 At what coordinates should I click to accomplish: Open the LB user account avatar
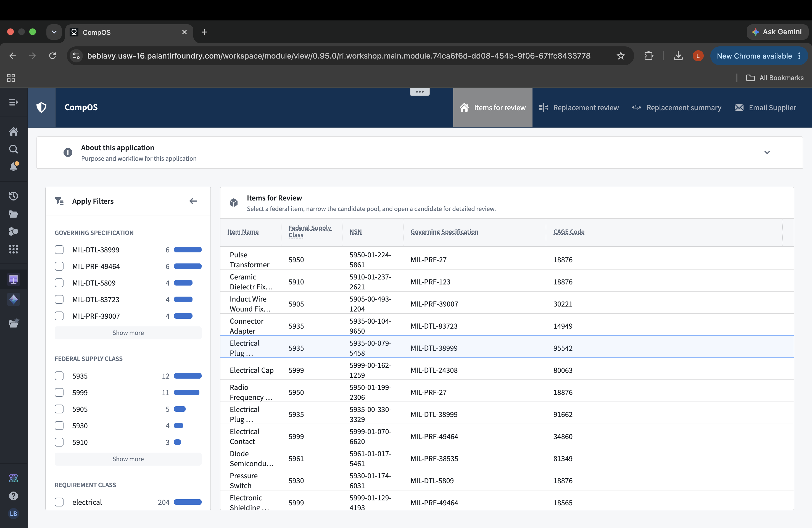[13, 514]
